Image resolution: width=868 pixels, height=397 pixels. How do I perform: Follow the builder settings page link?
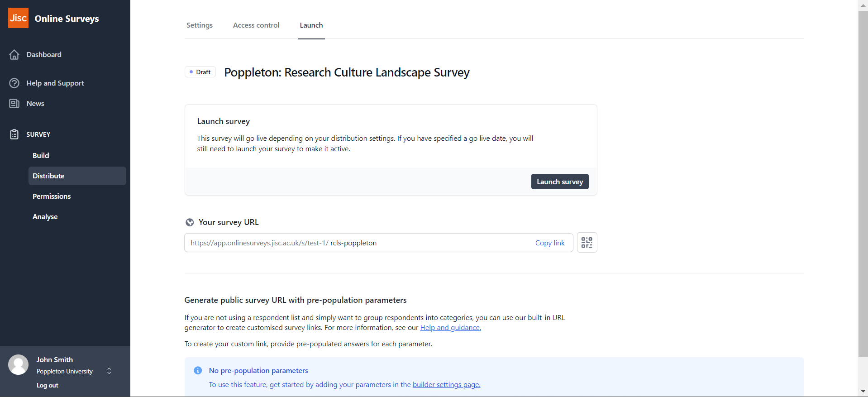point(446,385)
